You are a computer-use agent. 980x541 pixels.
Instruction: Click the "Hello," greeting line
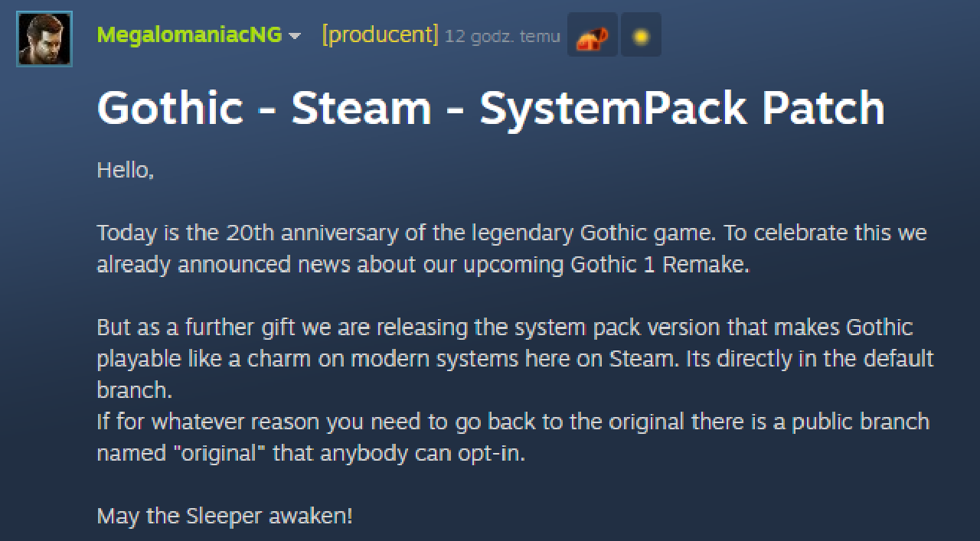click(x=126, y=171)
